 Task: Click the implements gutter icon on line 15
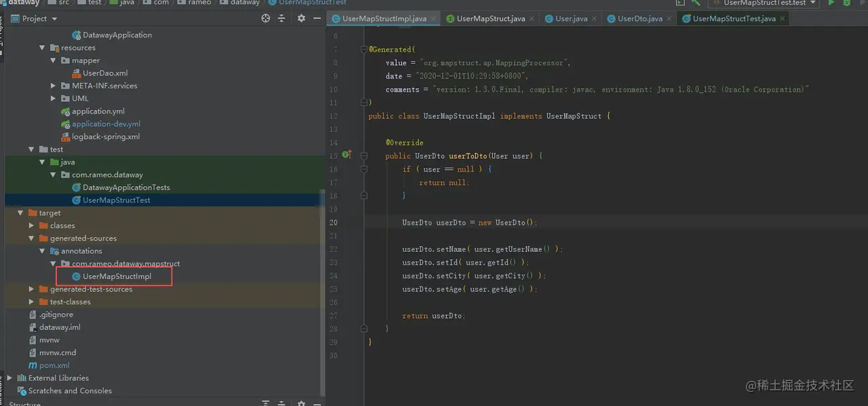pyautogui.click(x=347, y=155)
